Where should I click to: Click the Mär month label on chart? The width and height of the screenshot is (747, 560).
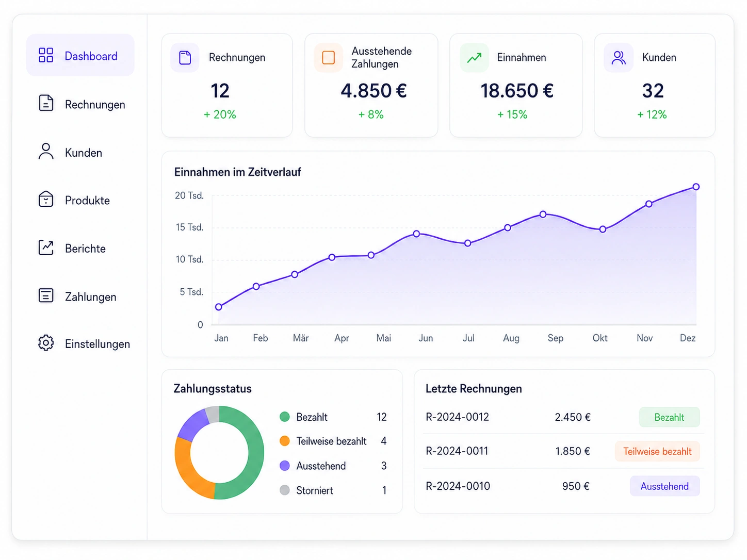pos(301,338)
